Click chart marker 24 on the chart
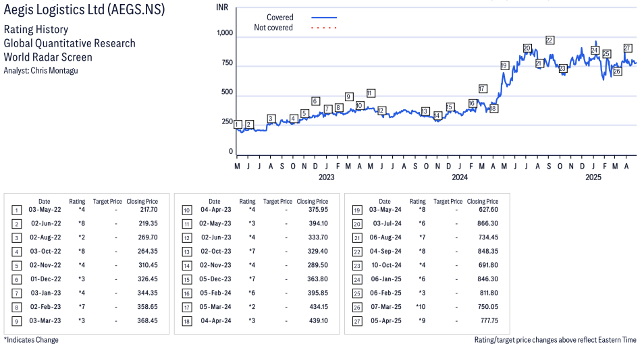The image size is (644, 344). pos(595,50)
